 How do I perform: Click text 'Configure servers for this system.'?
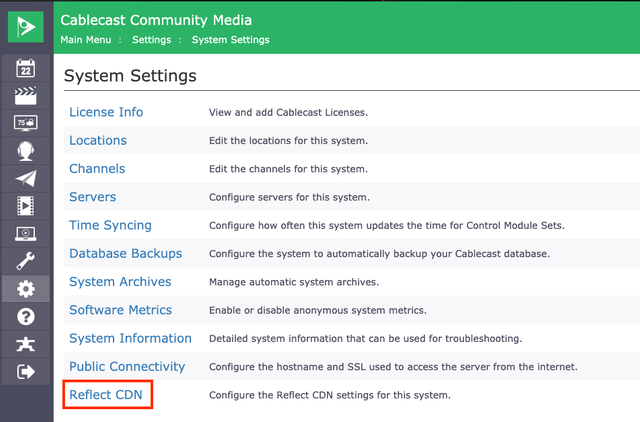coord(289,197)
